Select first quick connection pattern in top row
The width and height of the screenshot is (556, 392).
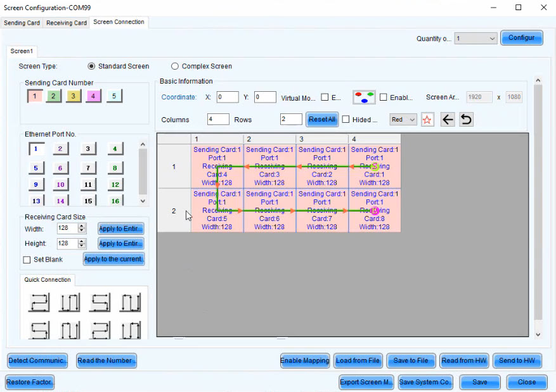coord(39,302)
